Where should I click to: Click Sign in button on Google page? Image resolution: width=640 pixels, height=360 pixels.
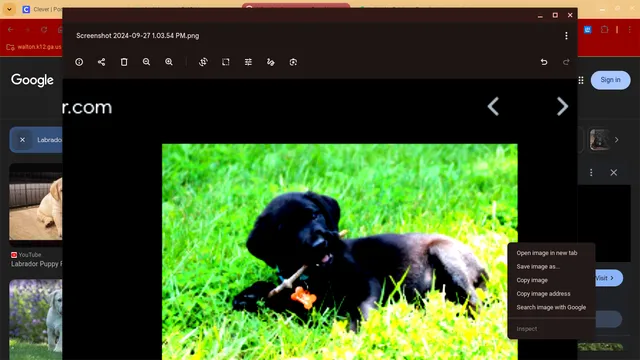click(610, 80)
